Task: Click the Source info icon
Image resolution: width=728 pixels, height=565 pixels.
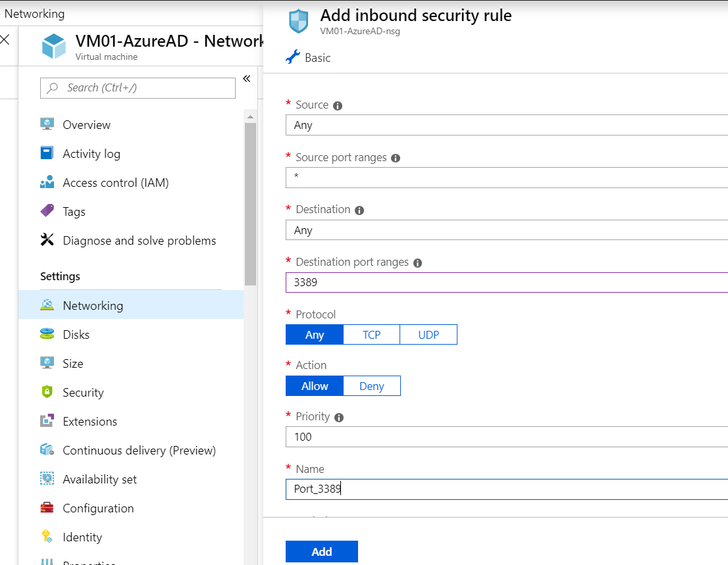Action: 338,105
